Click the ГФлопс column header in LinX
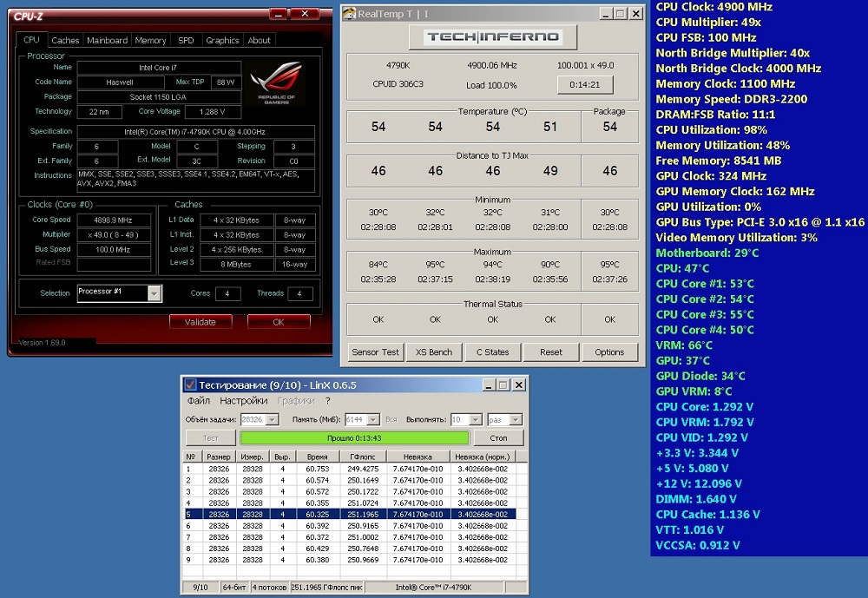868x598 pixels. 363,457
